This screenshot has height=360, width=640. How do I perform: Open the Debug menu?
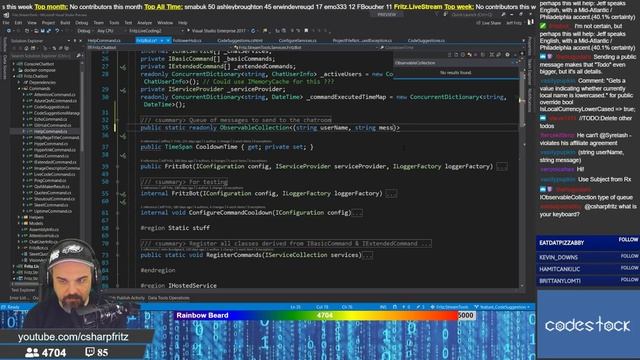(x=82, y=23)
